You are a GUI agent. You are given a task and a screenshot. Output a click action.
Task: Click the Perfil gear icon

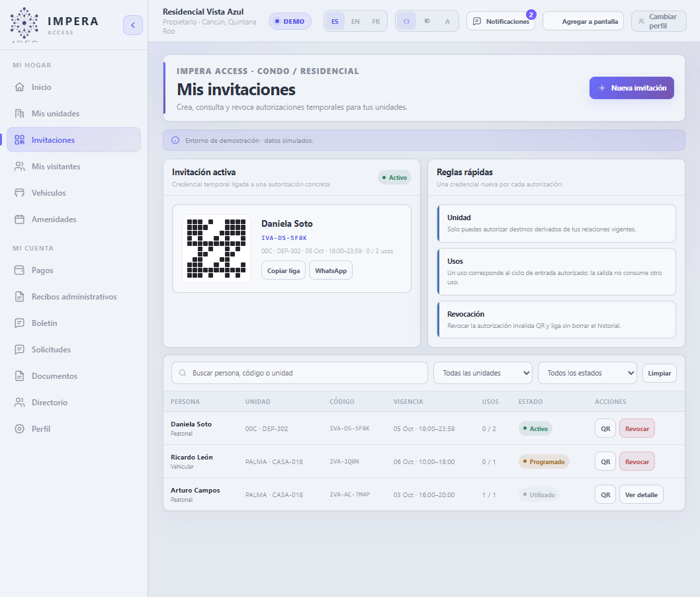pos(20,429)
